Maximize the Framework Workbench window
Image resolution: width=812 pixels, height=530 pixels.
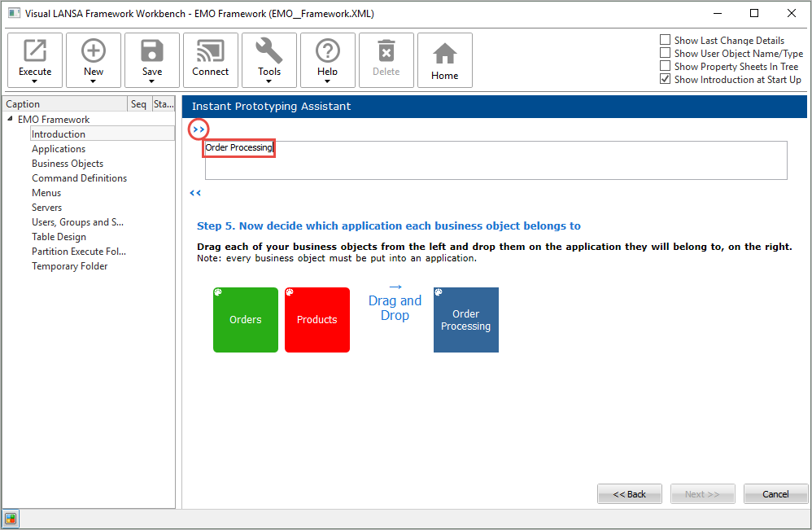pos(754,13)
